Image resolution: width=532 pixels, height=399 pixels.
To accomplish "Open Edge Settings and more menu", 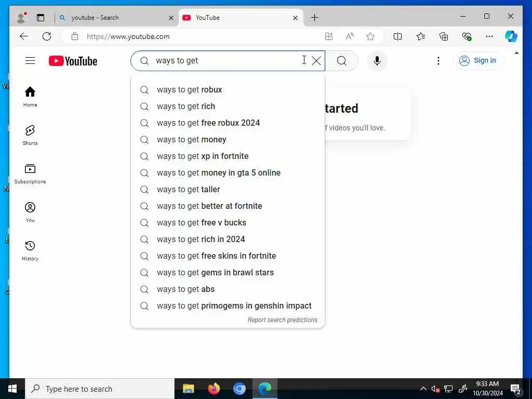I will (489, 36).
